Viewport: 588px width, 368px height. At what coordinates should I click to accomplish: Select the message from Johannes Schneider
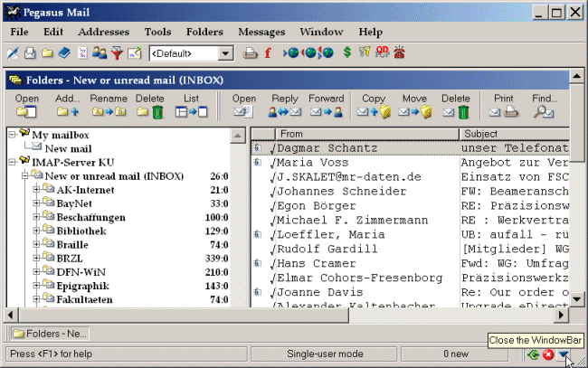411,191
